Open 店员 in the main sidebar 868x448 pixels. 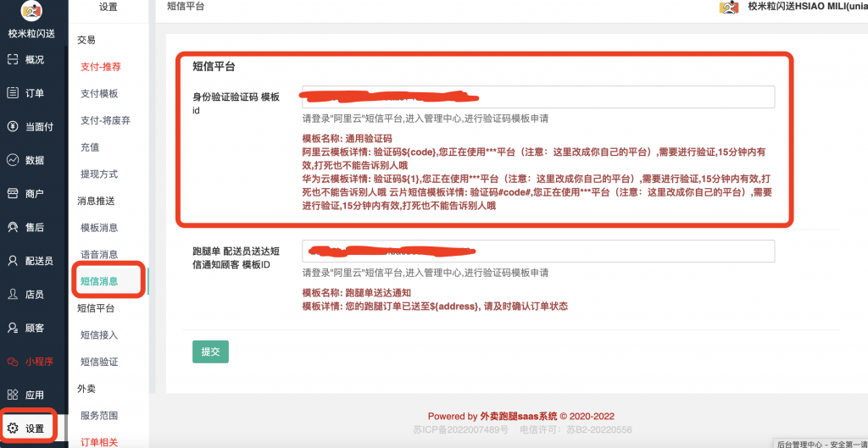[34, 294]
